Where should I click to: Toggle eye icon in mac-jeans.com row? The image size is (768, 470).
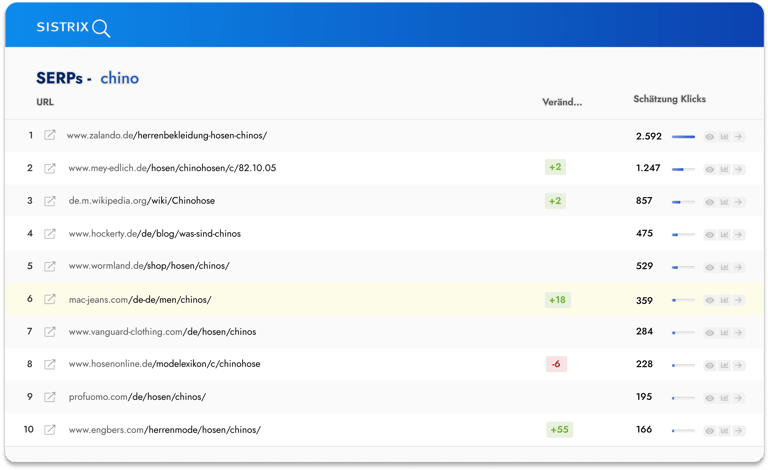coord(709,300)
